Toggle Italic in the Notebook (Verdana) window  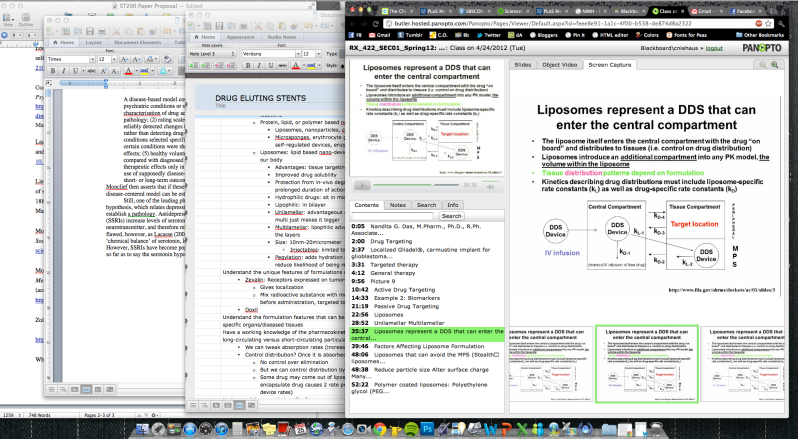tap(259, 66)
